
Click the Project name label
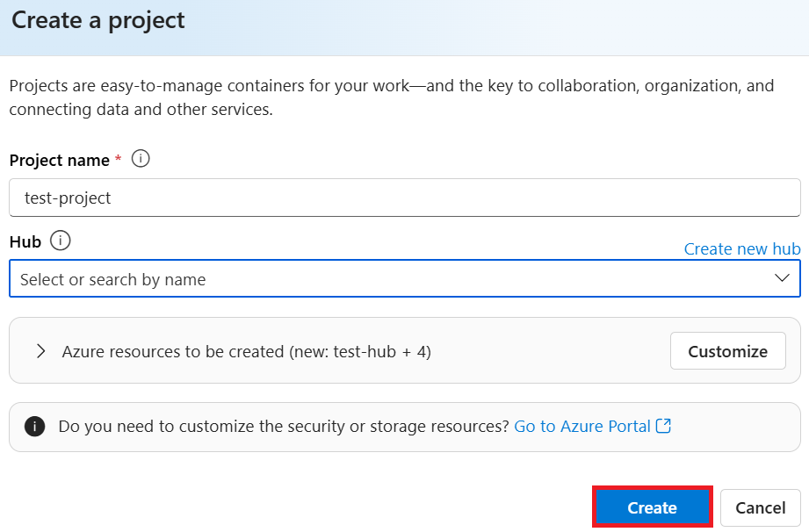(59, 160)
